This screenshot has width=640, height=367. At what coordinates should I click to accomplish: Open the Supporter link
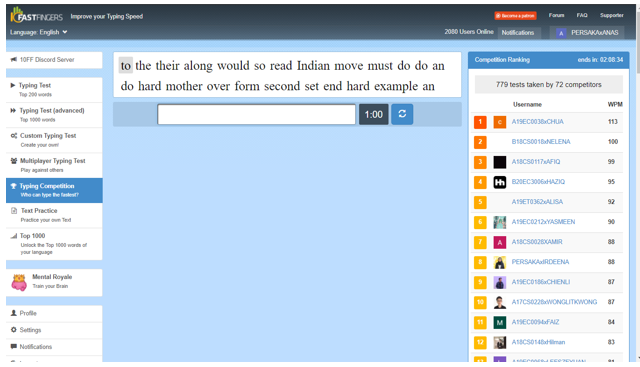[611, 15]
